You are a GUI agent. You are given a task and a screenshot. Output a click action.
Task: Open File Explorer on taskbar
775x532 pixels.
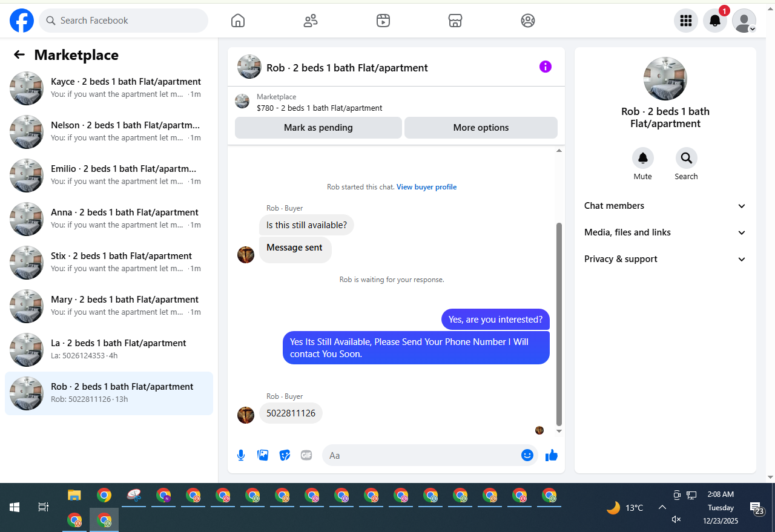coord(74,495)
